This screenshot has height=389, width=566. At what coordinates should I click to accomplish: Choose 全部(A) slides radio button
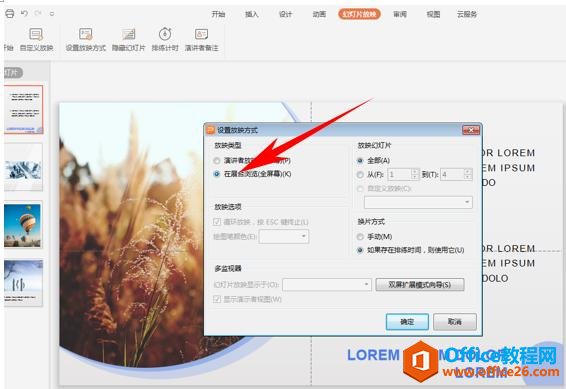click(360, 161)
